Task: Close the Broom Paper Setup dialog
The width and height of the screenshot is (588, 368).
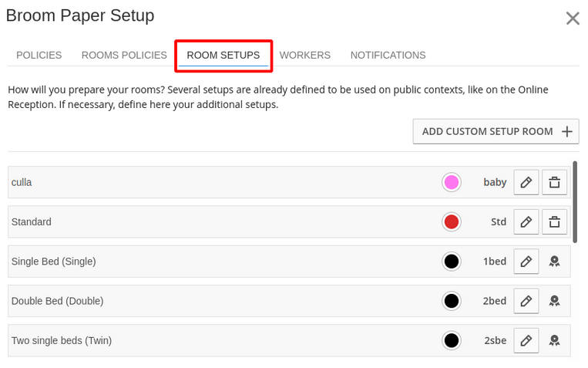Action: click(573, 19)
